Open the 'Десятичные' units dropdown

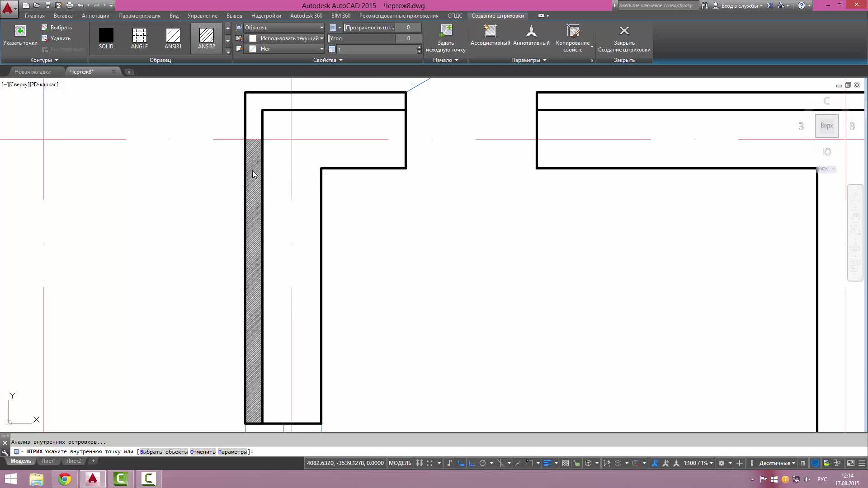coord(777,463)
